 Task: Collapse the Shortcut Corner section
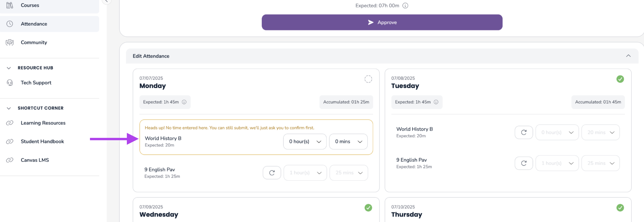point(9,108)
